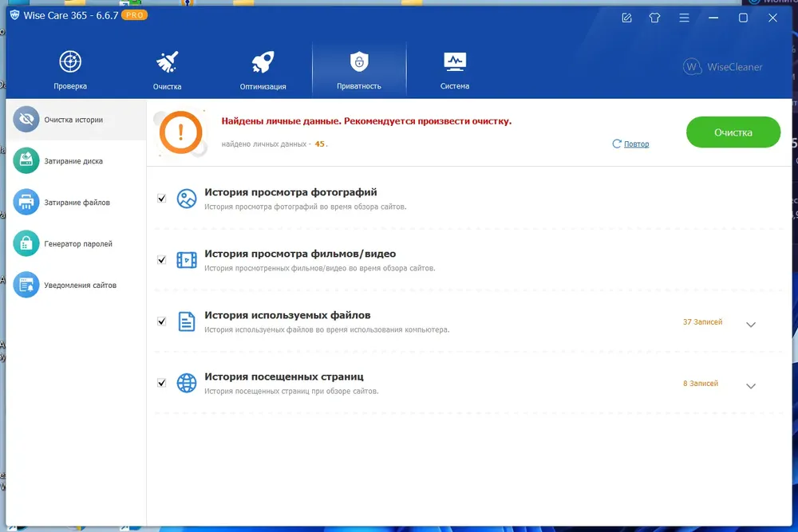Uncheck История просмотра фотографий checkbox
The image size is (798, 532).
162,199
